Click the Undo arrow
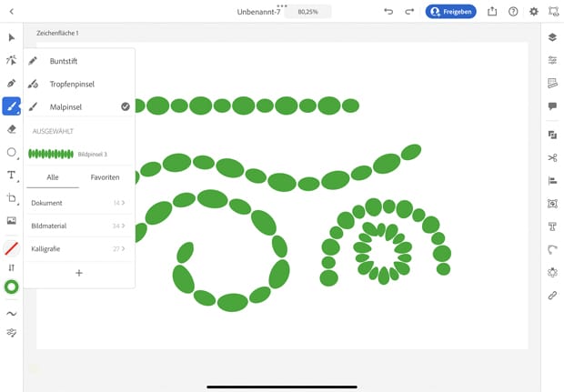This screenshot has width=564, height=392. coord(388,12)
